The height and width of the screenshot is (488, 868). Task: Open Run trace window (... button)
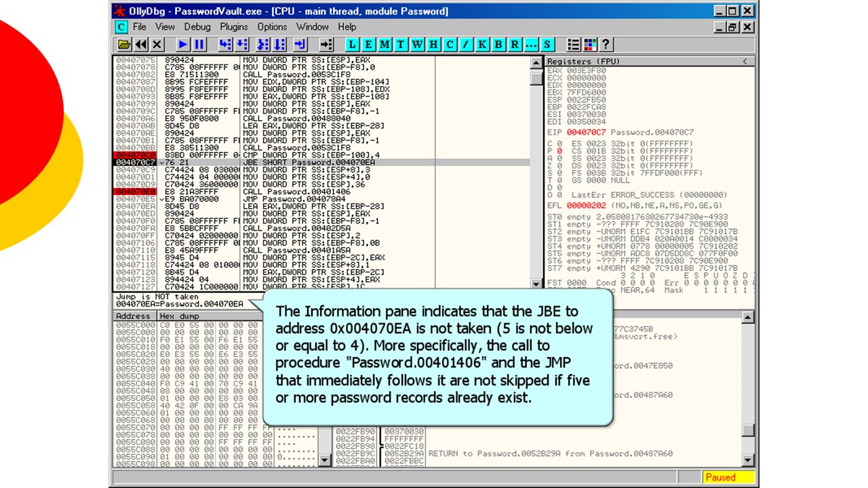(532, 45)
